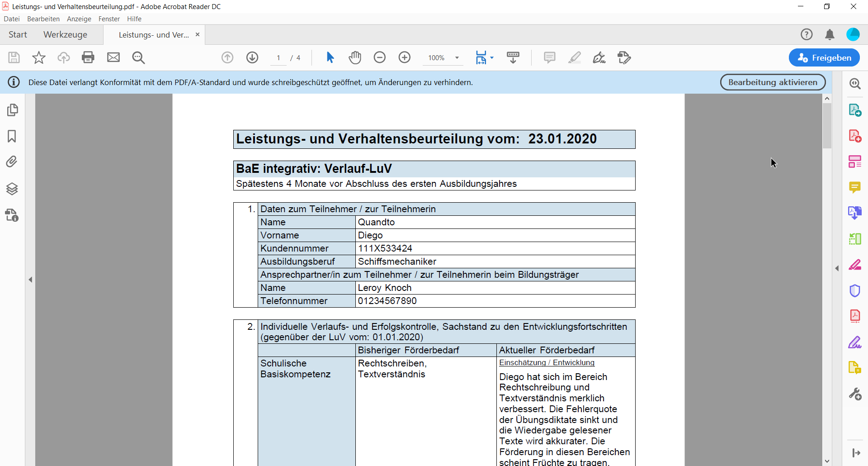The height and width of the screenshot is (466, 868).
Task: Add a sticky note comment
Action: pyautogui.click(x=550, y=57)
